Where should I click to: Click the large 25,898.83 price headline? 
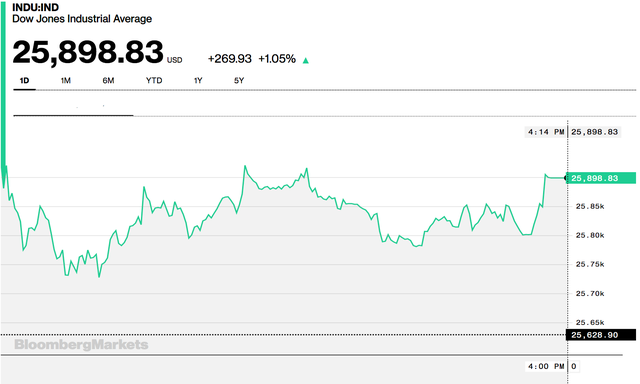pyautogui.click(x=88, y=52)
